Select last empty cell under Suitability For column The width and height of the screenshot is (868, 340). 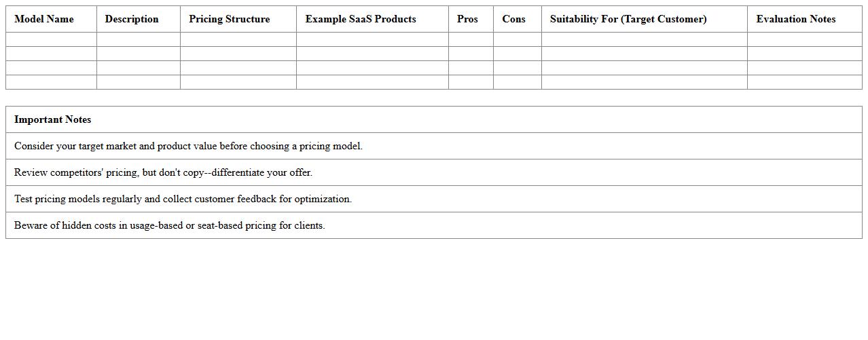(x=644, y=82)
